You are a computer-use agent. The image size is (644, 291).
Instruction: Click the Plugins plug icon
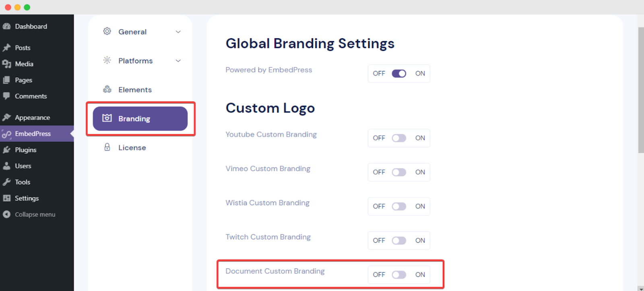tap(6, 150)
